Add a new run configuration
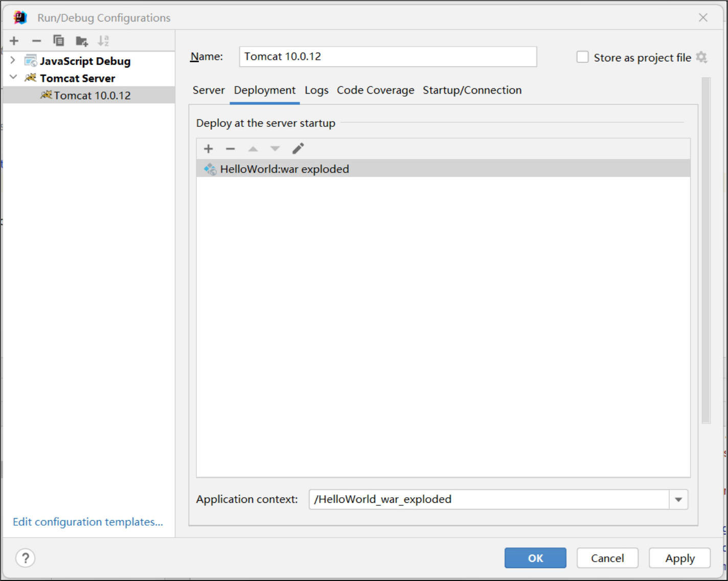Screen dimensions: 728x581 pyautogui.click(x=14, y=41)
